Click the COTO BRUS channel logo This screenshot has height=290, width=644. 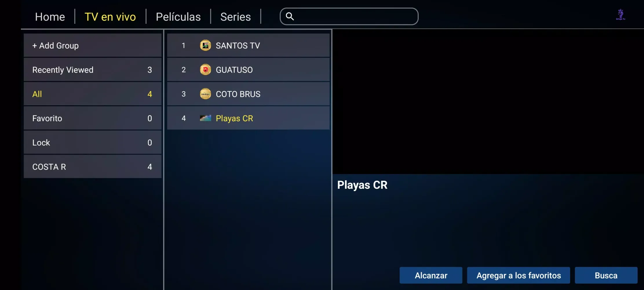coord(205,94)
